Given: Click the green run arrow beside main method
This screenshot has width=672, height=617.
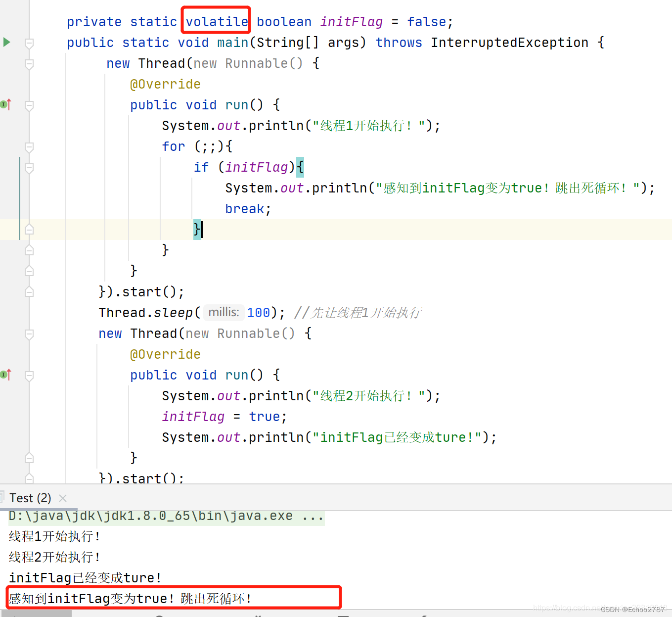Looking at the screenshot, I should point(6,42).
